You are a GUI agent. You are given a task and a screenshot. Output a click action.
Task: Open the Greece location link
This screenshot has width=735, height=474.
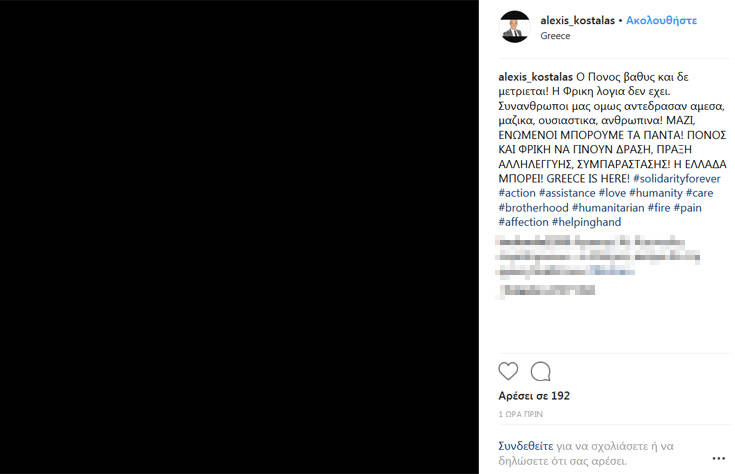pyautogui.click(x=555, y=36)
